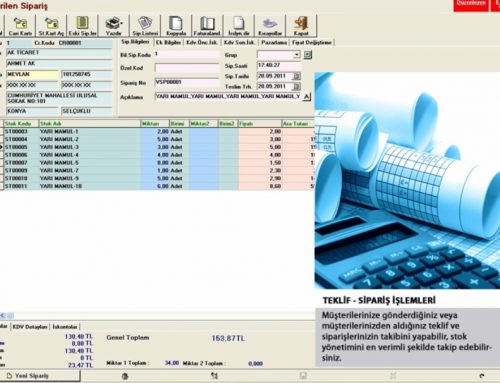Select row ST00007 YARI MAMUL-5
Screen dimensions: 500x383
coord(158,163)
